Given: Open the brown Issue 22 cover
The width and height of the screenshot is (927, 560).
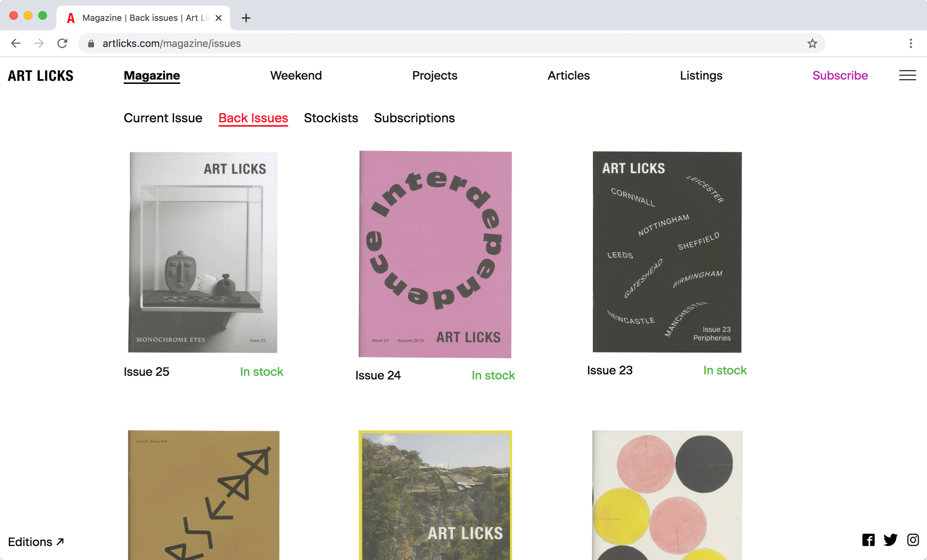Looking at the screenshot, I should click(x=203, y=495).
